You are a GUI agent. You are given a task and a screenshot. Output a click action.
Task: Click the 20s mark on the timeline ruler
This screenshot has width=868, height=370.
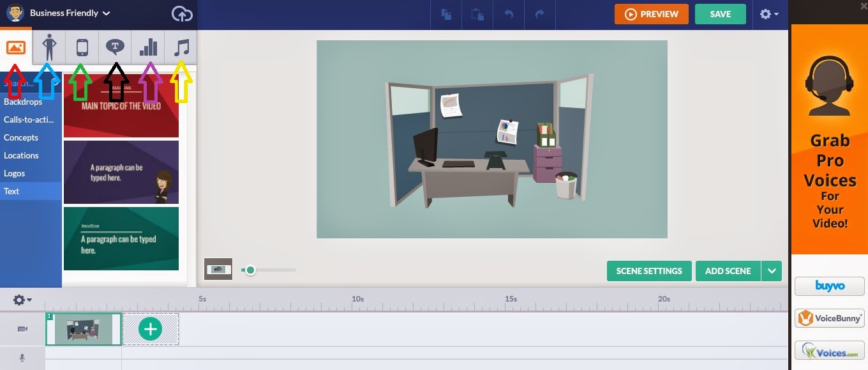[x=664, y=298]
